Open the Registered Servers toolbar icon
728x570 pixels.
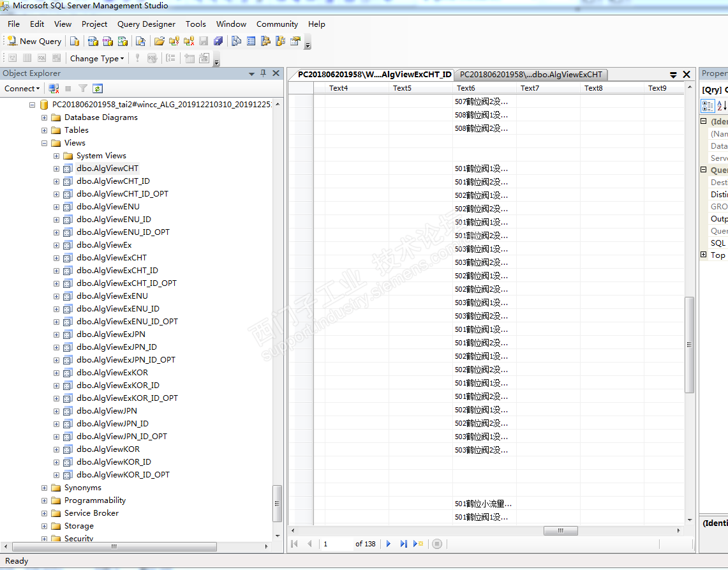tap(236, 41)
